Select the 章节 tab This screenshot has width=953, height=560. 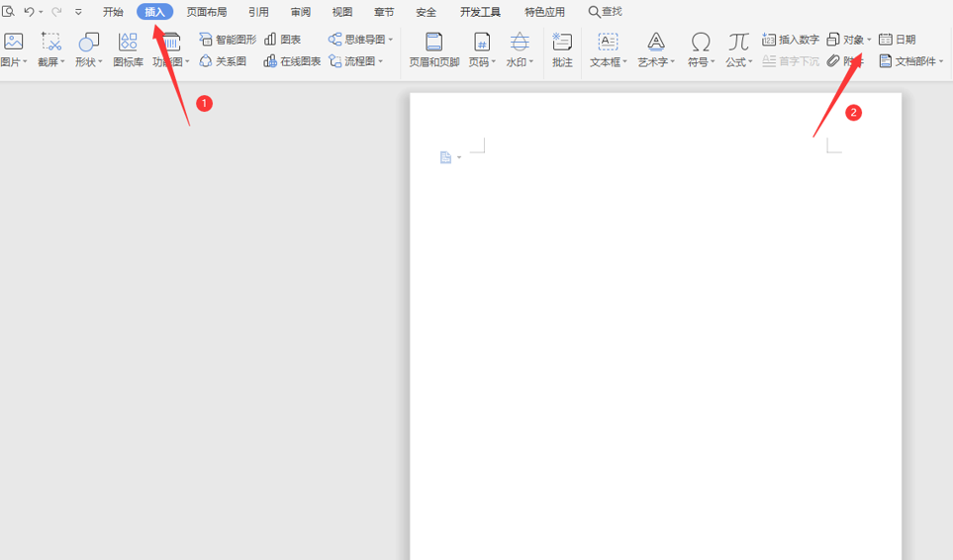(384, 12)
